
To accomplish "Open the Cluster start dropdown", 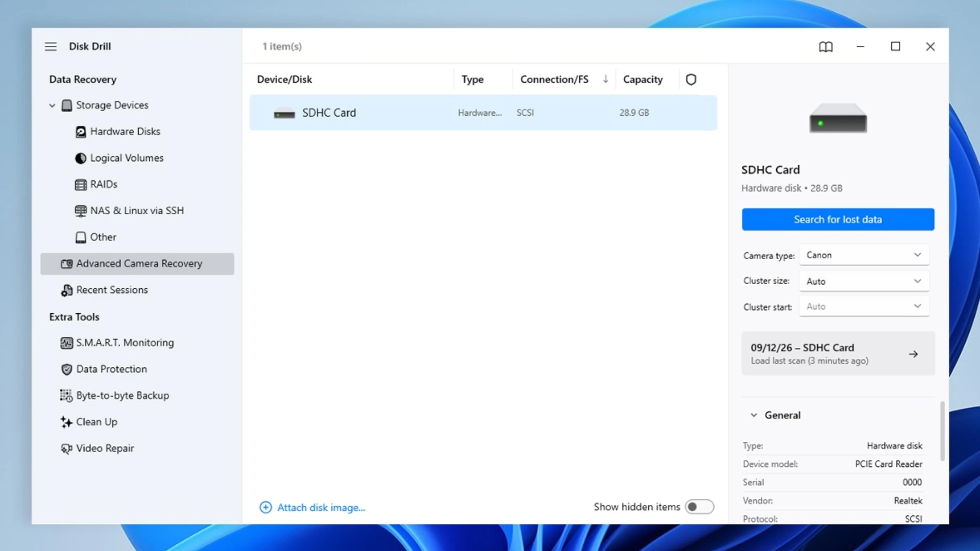I will click(x=864, y=307).
